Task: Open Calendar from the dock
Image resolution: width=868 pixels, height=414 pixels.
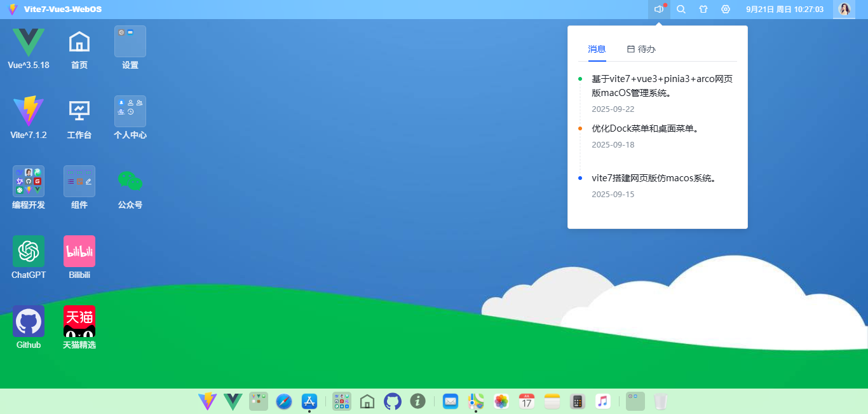Action: tap(527, 401)
